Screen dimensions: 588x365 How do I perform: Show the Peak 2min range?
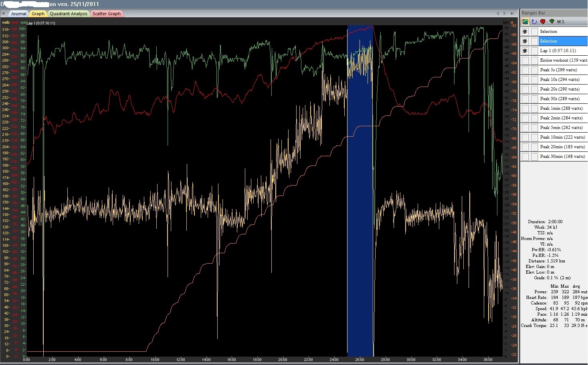point(525,118)
